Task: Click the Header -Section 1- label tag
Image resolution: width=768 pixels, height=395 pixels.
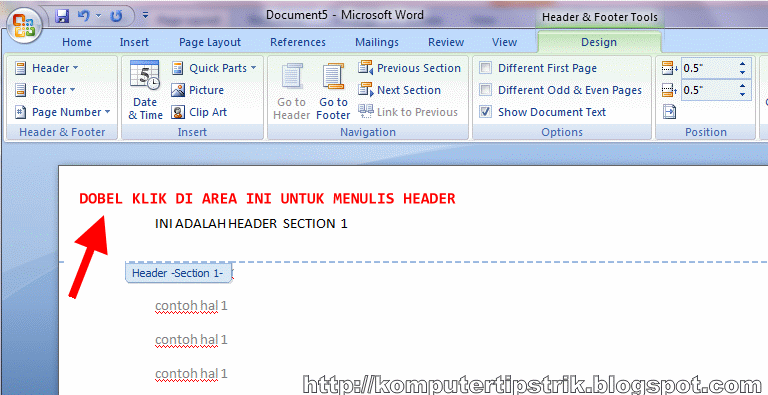Action: click(x=178, y=273)
